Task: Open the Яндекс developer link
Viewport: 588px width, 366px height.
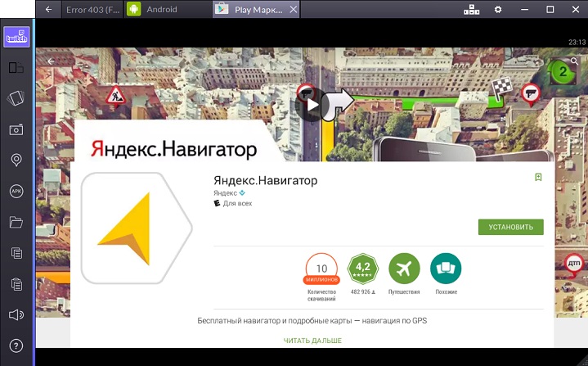Action: pos(225,193)
